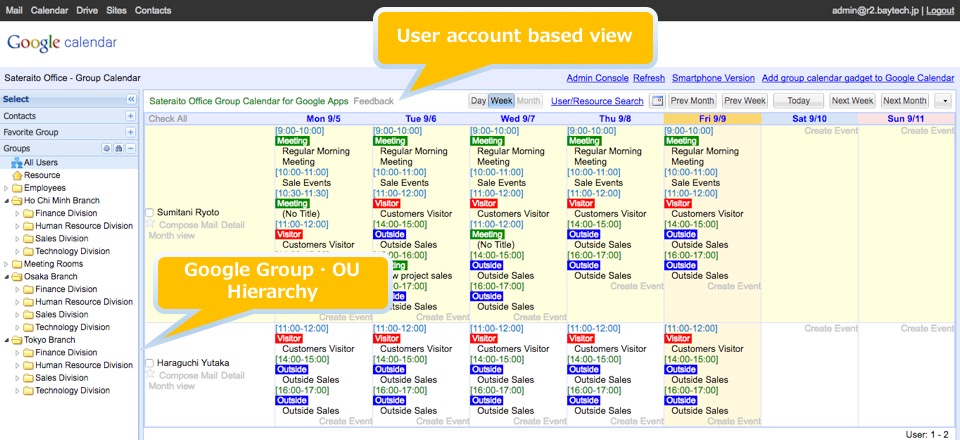960x440 pixels.
Task: Select Technology Division under Osaka Branch
Action: [x=72, y=327]
